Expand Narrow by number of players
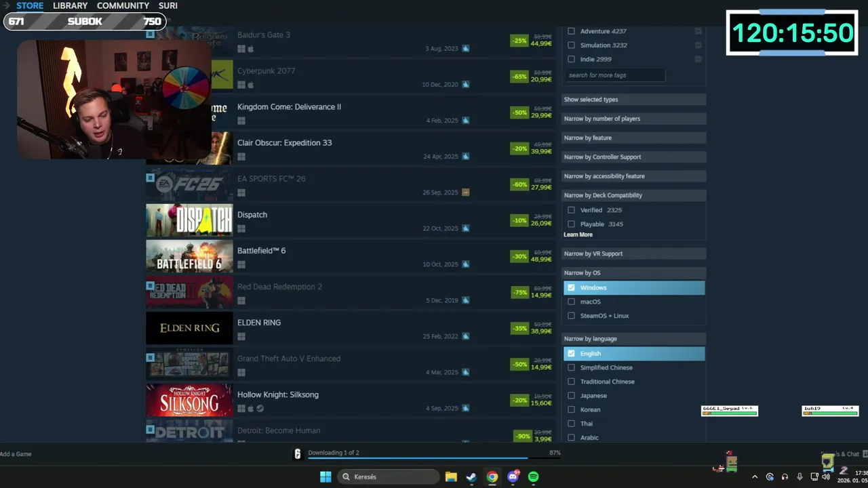Viewport: 868px width, 488px height. (x=634, y=119)
